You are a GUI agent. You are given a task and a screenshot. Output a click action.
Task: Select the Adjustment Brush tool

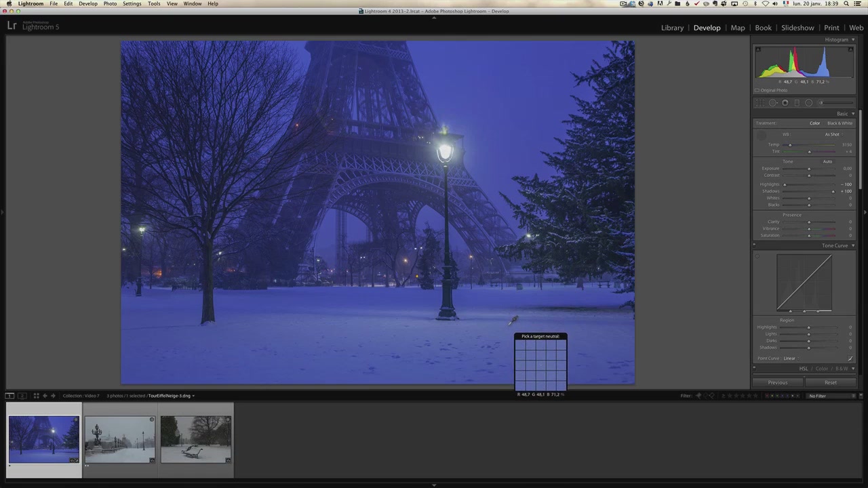pos(835,103)
